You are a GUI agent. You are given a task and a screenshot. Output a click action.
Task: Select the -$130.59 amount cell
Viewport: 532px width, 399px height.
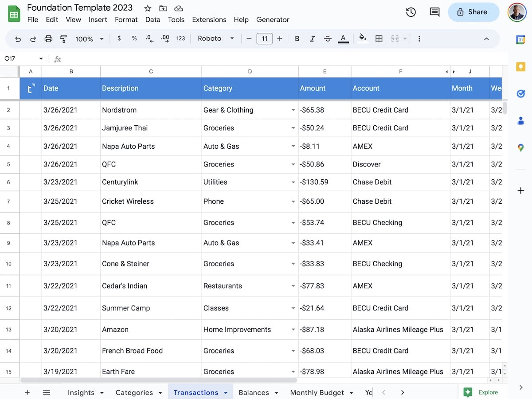coord(325,182)
